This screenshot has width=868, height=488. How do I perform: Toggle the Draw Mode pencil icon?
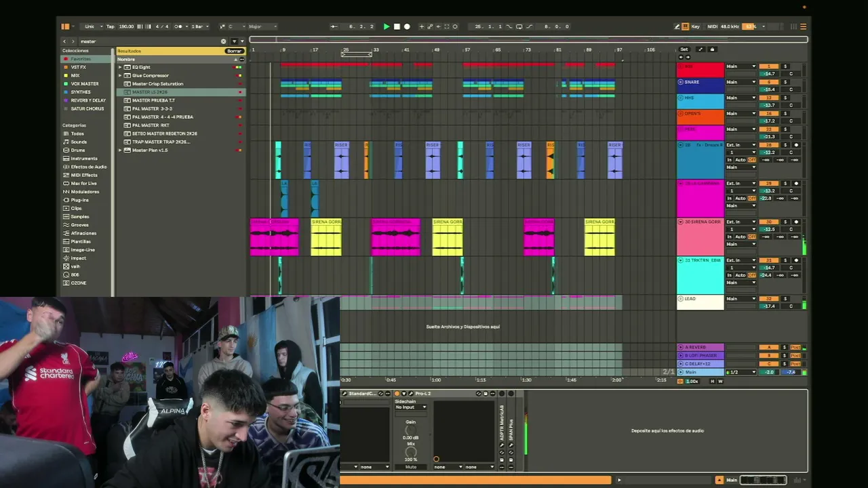677,26
